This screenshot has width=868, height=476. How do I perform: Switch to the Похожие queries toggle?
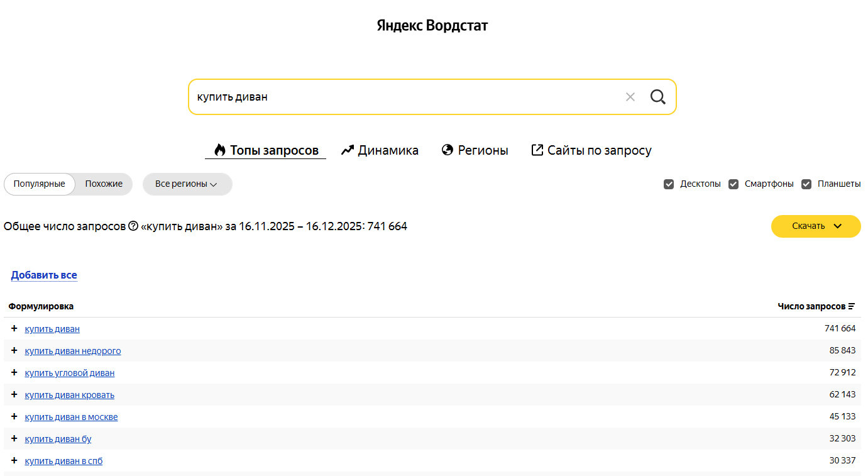pyautogui.click(x=104, y=184)
